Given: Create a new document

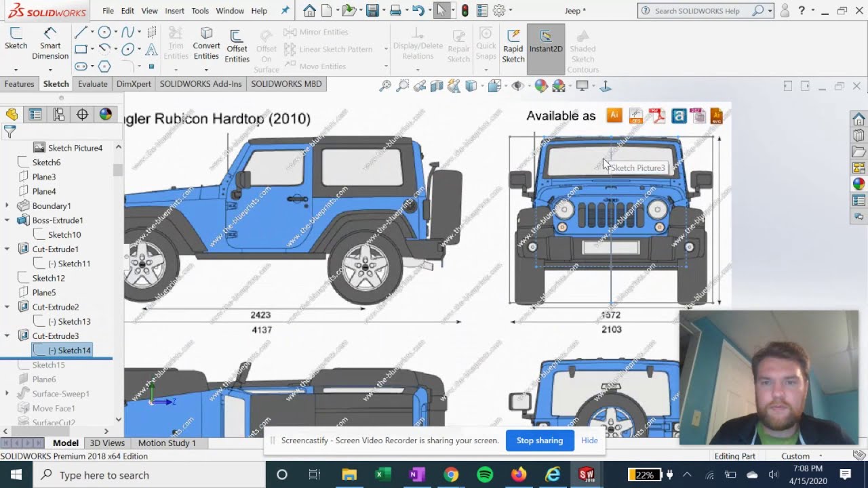Looking at the screenshot, I should (x=326, y=11).
